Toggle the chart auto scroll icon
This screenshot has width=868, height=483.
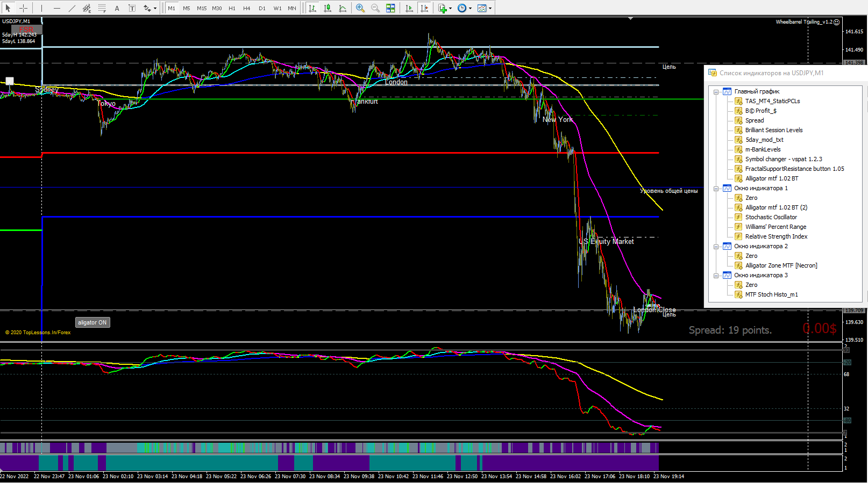click(409, 8)
